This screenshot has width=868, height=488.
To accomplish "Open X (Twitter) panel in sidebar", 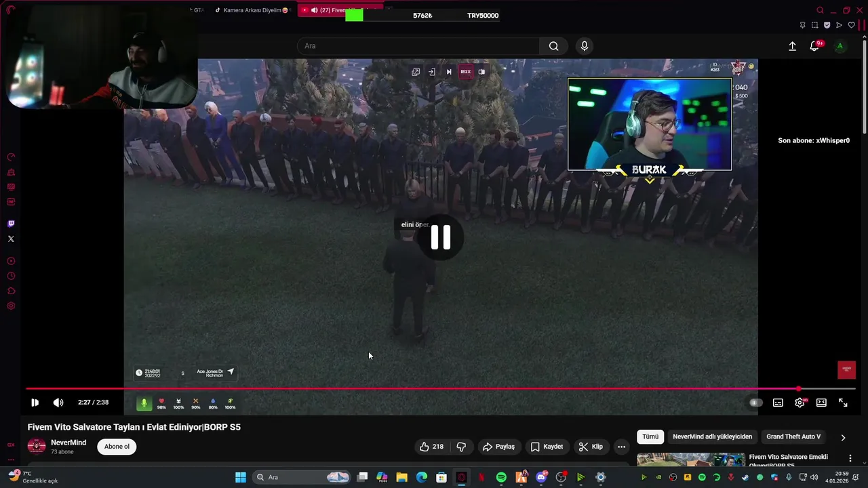I will tap(11, 239).
